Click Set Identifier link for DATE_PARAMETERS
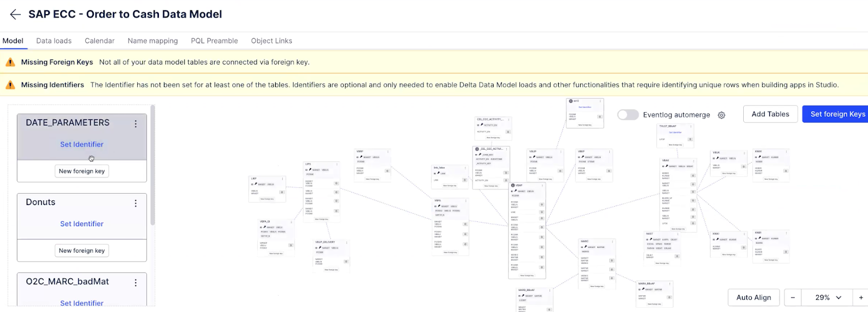The height and width of the screenshot is (312, 868). tap(82, 144)
